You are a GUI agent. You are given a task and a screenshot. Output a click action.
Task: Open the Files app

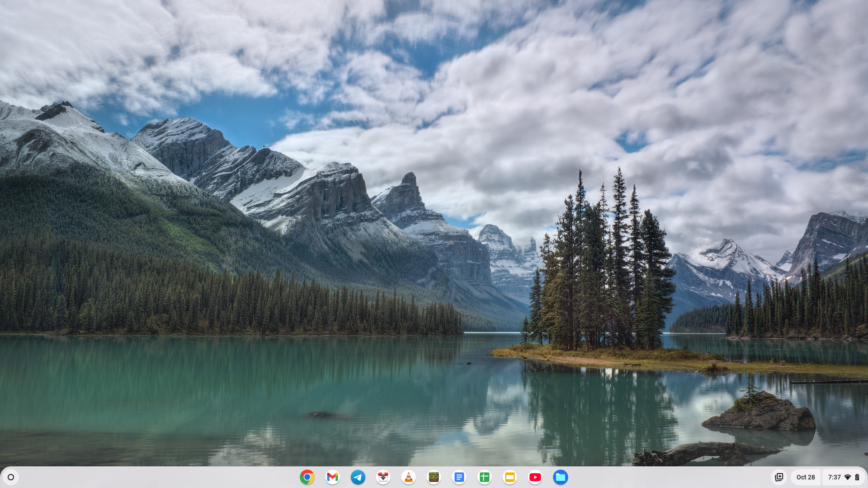(x=560, y=477)
